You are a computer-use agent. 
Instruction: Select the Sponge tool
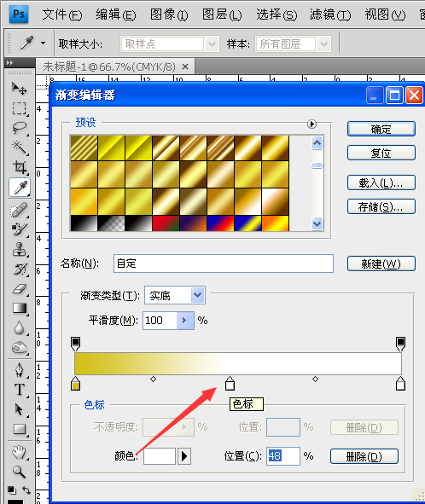[20, 347]
